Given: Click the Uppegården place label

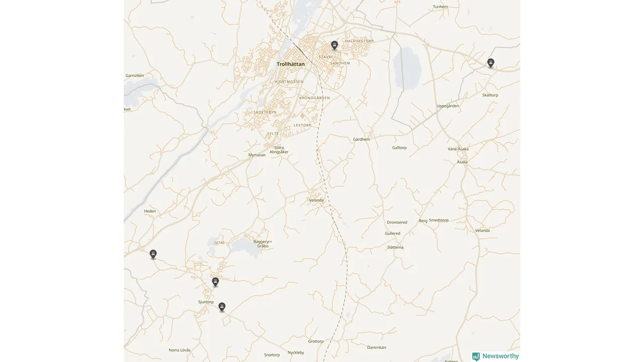Looking at the screenshot, I should (x=448, y=106).
